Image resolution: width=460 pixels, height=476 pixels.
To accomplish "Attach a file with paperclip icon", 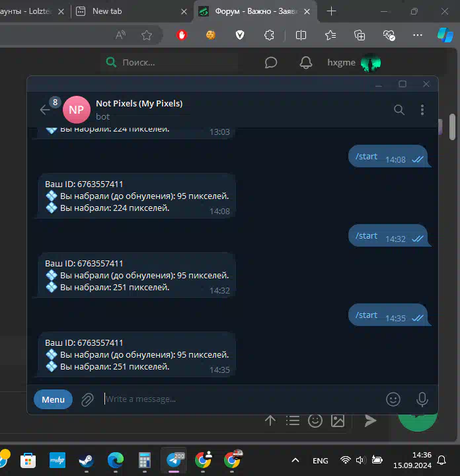I will [87, 399].
